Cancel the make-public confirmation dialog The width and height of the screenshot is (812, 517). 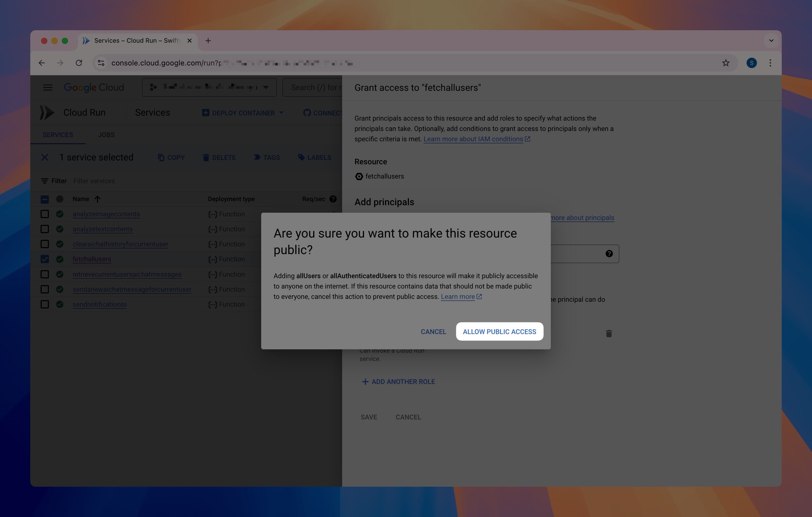433,331
